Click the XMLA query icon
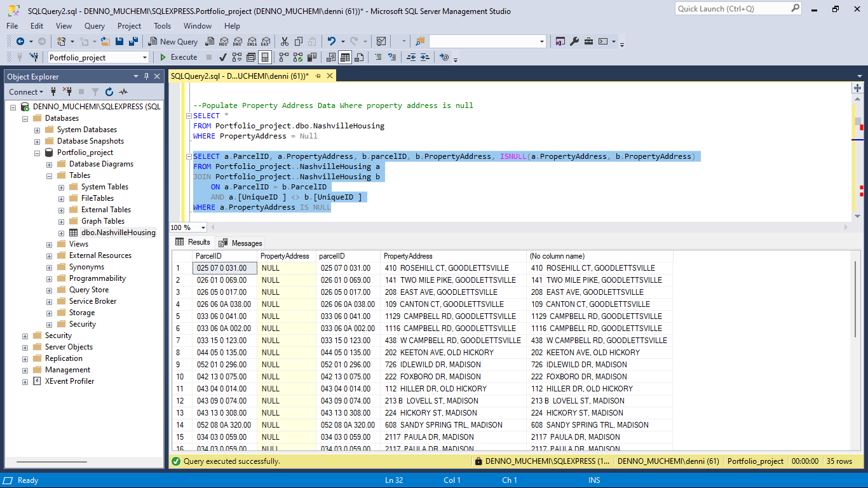 [251, 41]
